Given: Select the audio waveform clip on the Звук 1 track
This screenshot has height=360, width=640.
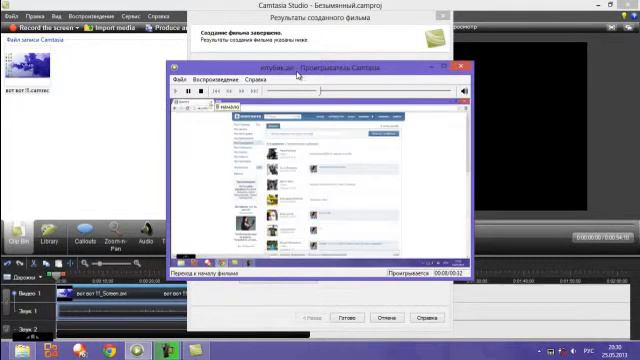Looking at the screenshot, I should click(122, 311).
